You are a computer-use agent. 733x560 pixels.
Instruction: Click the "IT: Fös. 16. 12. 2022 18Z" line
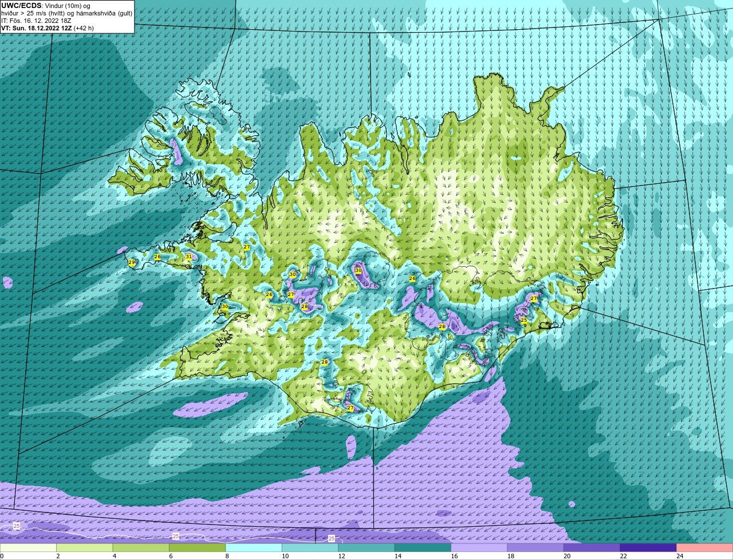[36, 20]
